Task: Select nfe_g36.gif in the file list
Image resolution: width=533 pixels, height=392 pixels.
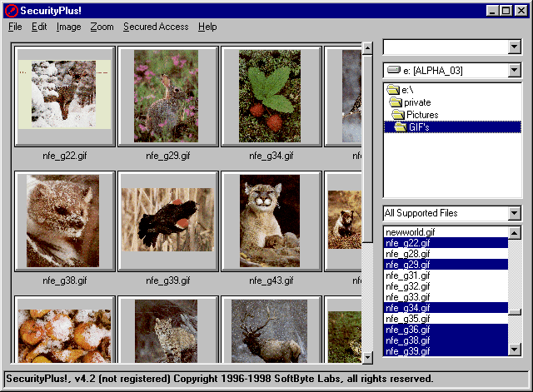Action: [x=446, y=330]
